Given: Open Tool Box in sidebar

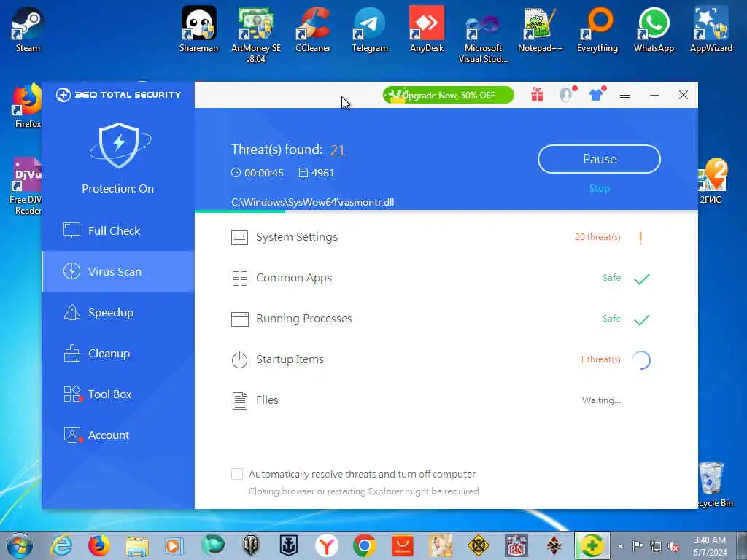Looking at the screenshot, I should (x=118, y=394).
